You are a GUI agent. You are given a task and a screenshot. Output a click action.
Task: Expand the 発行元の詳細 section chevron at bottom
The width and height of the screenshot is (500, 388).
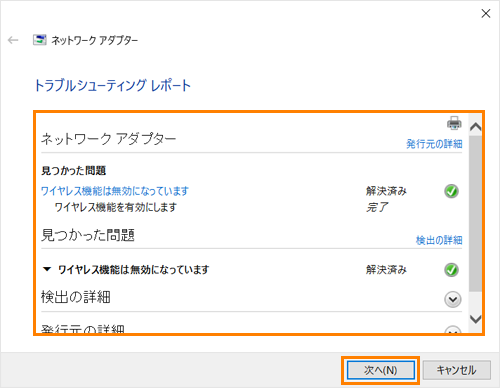[453, 330]
